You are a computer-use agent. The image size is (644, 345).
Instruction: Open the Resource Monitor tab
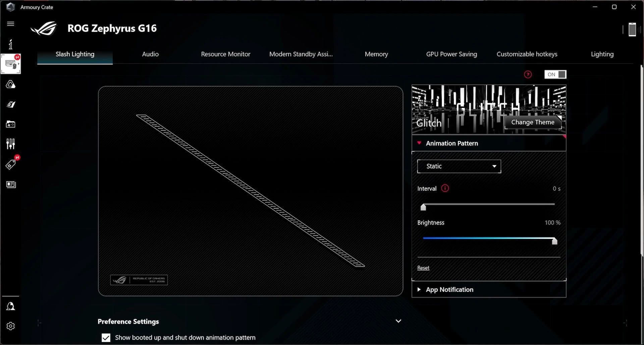pos(225,54)
